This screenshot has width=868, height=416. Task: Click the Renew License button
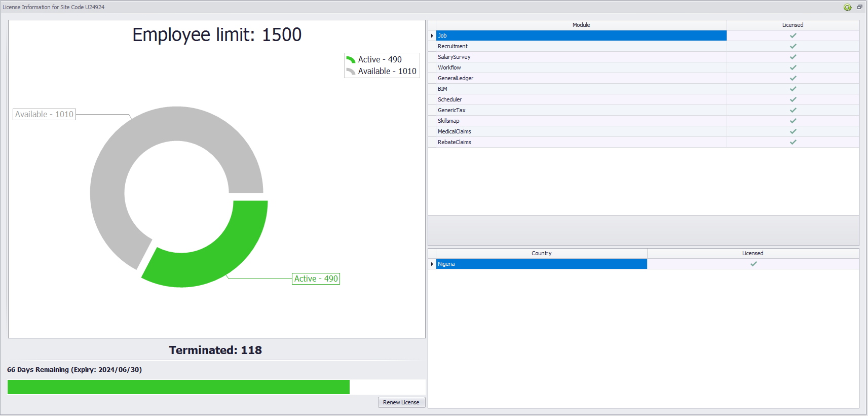tap(401, 402)
